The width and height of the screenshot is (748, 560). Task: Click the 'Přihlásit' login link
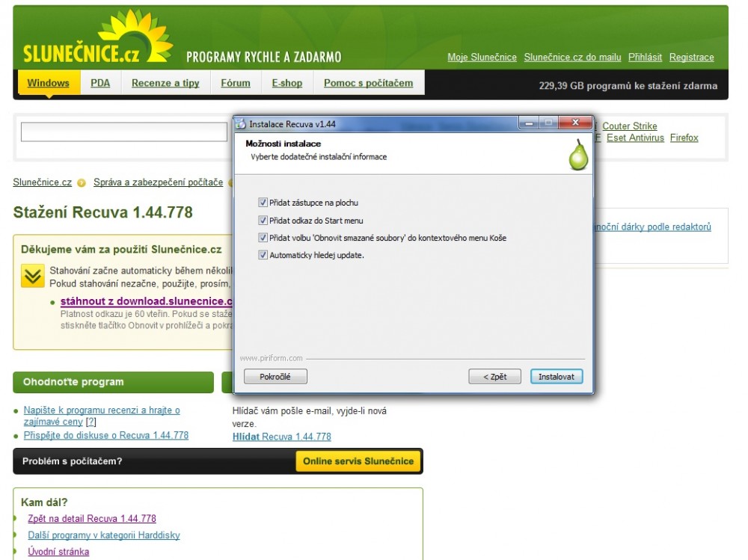[645, 58]
